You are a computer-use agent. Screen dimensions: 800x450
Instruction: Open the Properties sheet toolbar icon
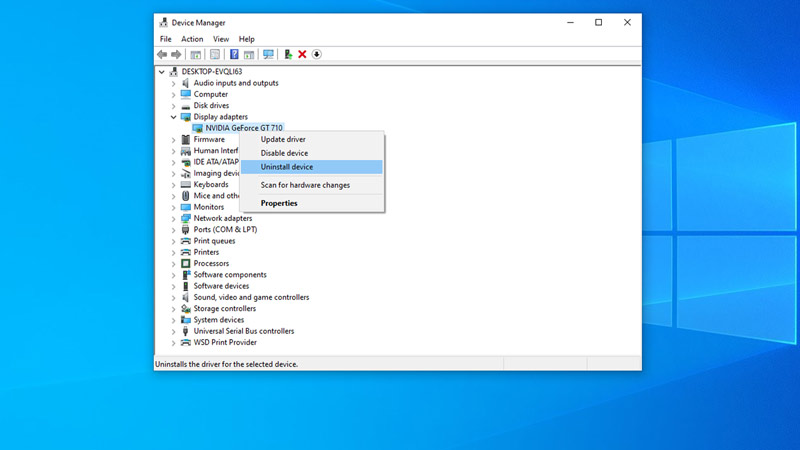(x=215, y=54)
